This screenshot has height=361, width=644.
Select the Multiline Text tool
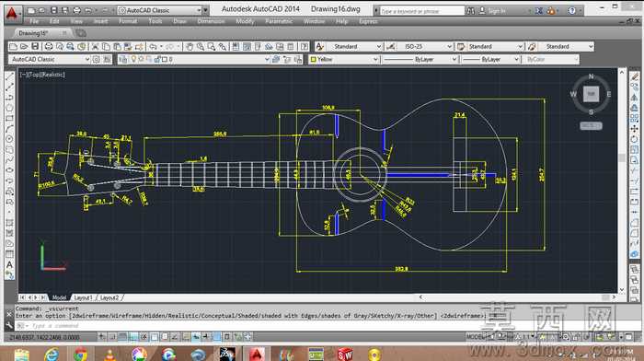[x=9, y=265]
